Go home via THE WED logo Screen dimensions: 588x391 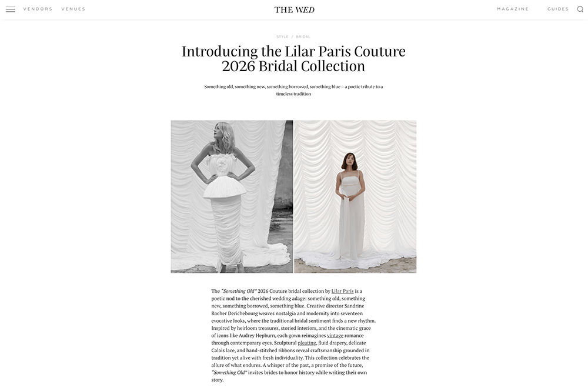[294, 10]
